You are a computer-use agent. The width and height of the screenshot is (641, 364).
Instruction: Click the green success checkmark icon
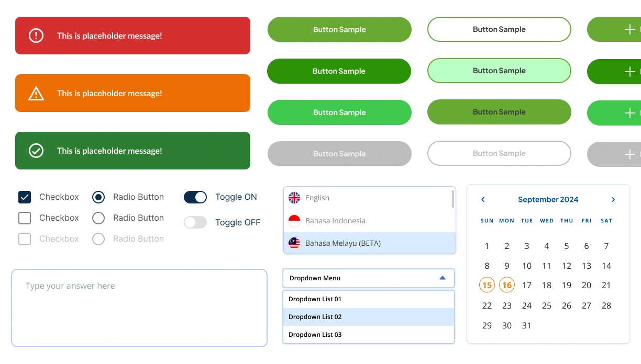tap(36, 151)
